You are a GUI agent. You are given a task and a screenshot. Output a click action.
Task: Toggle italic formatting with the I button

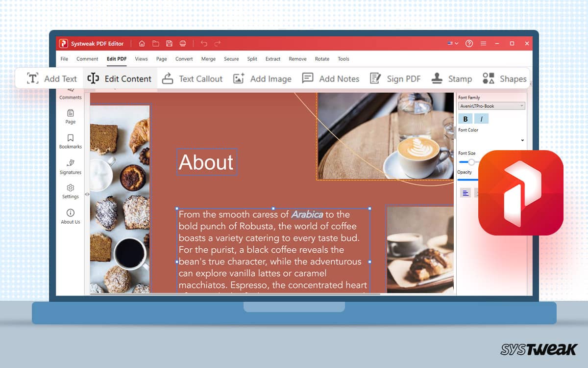[x=481, y=118]
